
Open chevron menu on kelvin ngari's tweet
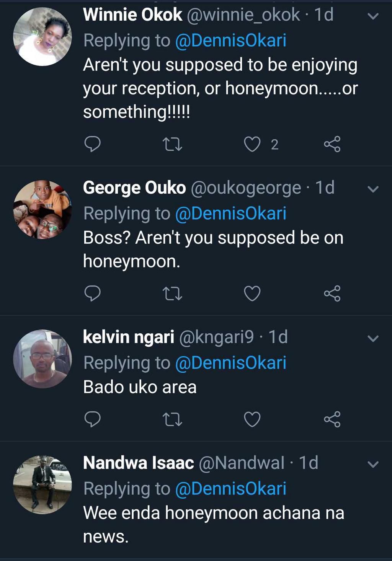(373, 338)
